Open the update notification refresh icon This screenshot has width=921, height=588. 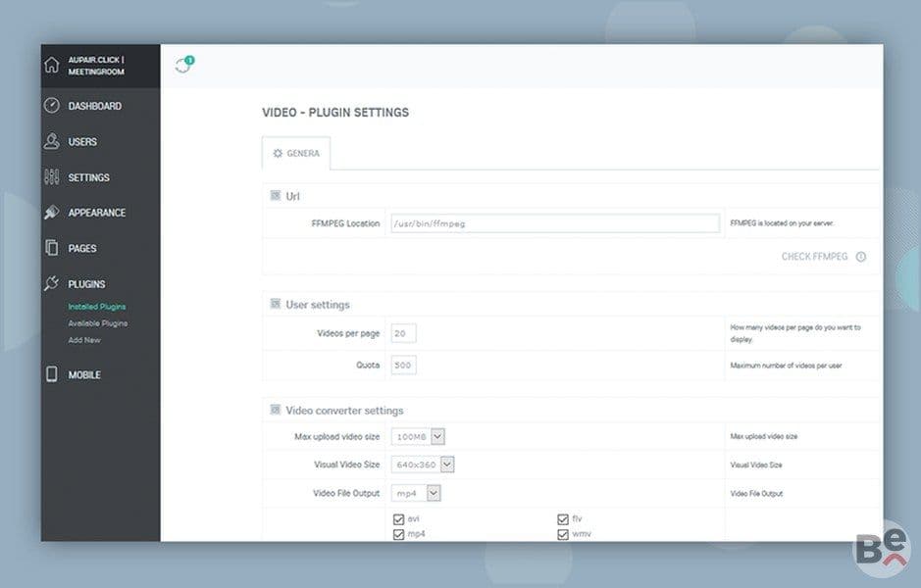click(183, 64)
